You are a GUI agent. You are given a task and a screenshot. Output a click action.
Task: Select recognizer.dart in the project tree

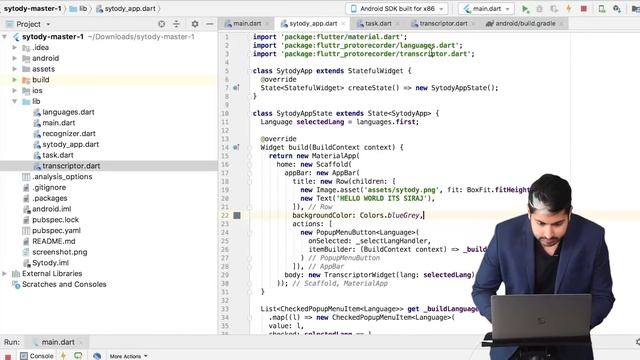(69, 133)
